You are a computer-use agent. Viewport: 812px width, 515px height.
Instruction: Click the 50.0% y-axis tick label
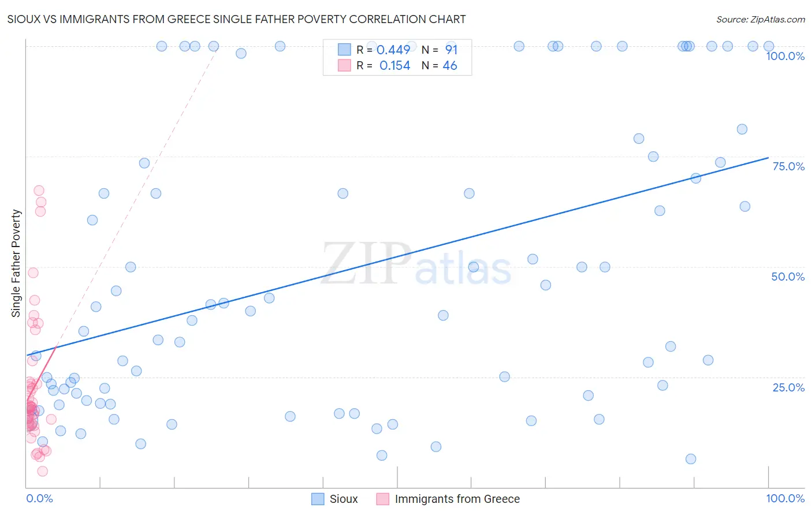pyautogui.click(x=788, y=277)
